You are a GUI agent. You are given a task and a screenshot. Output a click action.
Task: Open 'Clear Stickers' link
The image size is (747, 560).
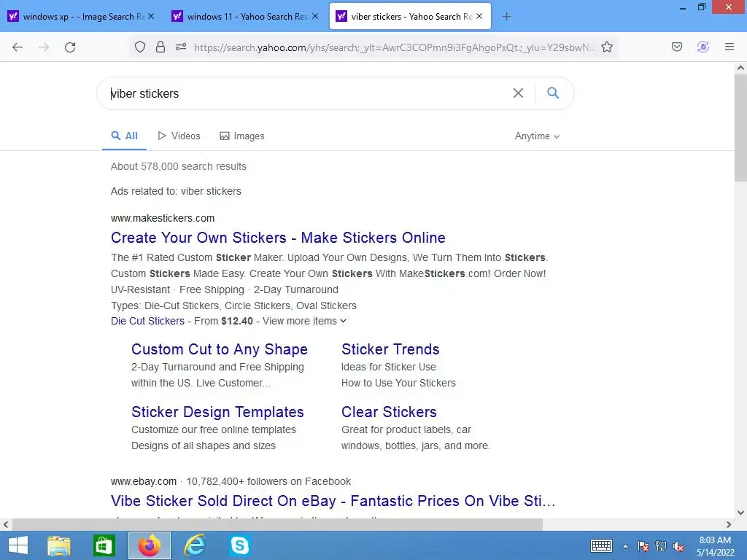pos(390,412)
